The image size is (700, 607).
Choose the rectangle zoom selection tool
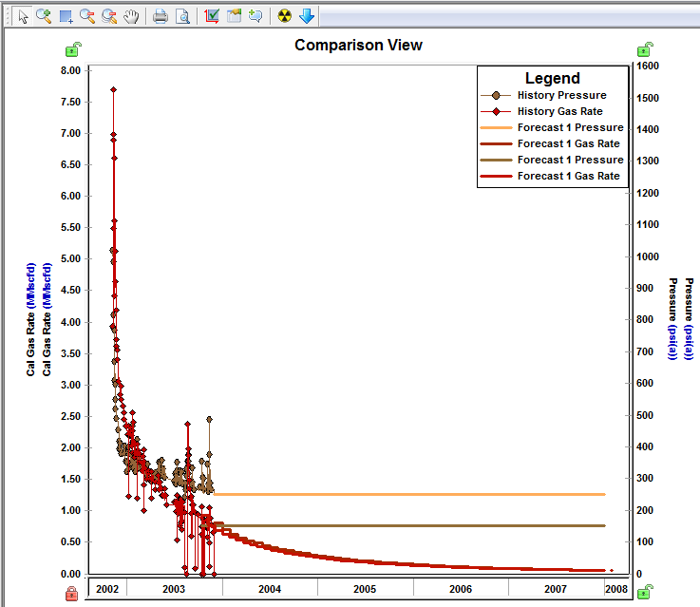point(66,15)
